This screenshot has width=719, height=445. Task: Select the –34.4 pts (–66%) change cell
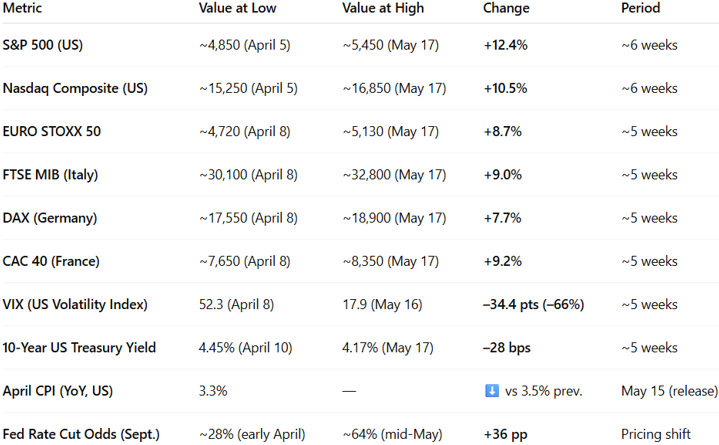pos(533,304)
